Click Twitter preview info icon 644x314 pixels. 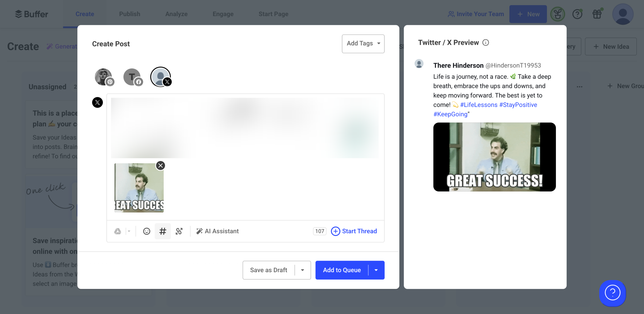pyautogui.click(x=486, y=43)
